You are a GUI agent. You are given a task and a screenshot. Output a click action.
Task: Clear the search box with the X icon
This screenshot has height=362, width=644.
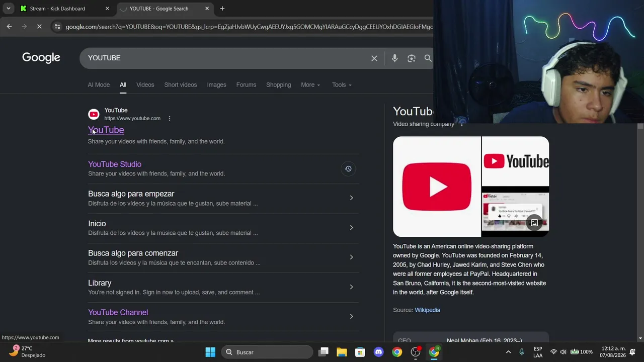click(x=374, y=58)
